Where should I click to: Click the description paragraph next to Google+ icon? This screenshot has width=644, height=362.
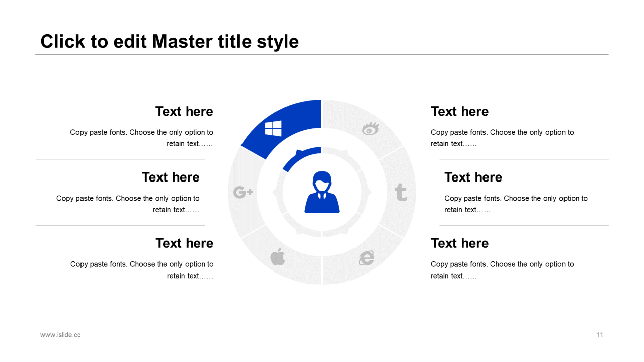pos(128,204)
